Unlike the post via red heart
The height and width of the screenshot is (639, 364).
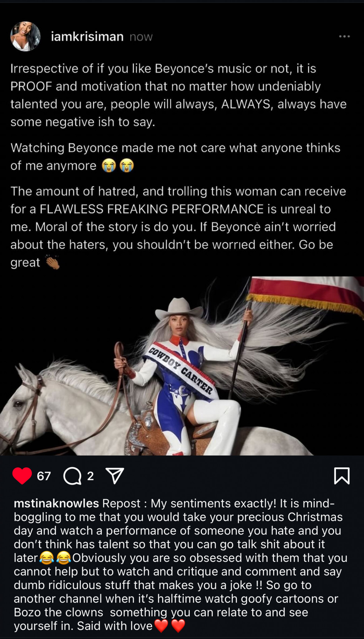click(x=22, y=476)
